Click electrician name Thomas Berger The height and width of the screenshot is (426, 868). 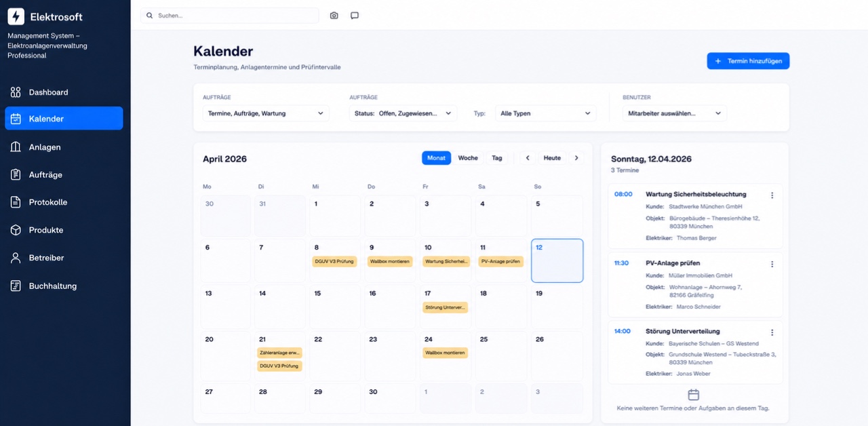tap(696, 238)
